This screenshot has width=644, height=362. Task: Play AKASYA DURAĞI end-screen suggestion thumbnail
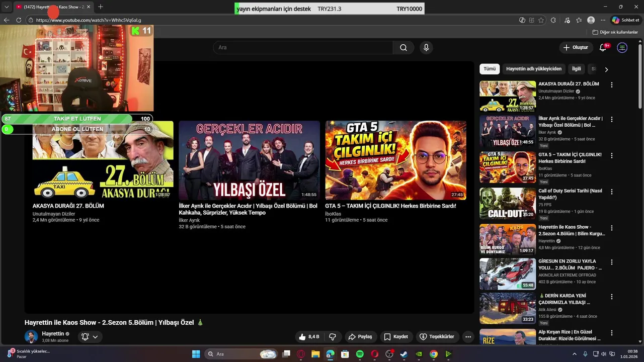pyautogui.click(x=103, y=160)
